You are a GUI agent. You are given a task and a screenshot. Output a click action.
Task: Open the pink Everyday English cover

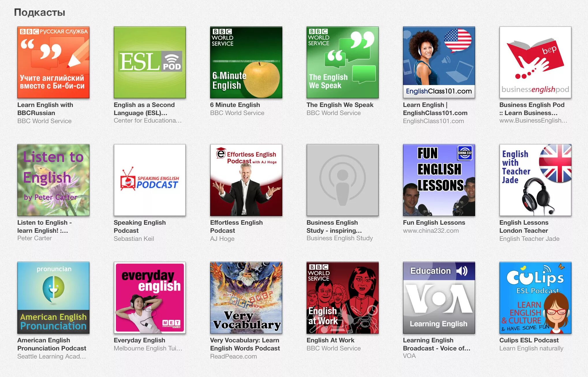tap(150, 298)
